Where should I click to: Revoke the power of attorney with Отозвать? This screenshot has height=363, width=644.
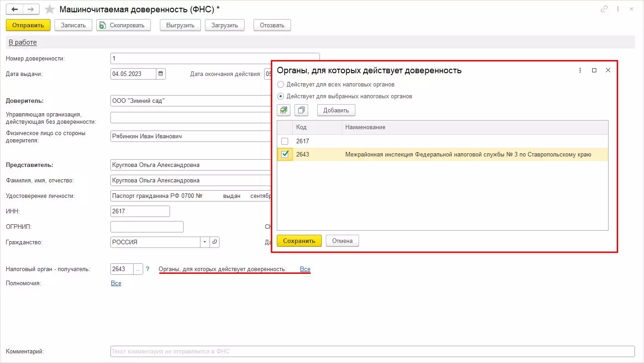pyautogui.click(x=272, y=25)
